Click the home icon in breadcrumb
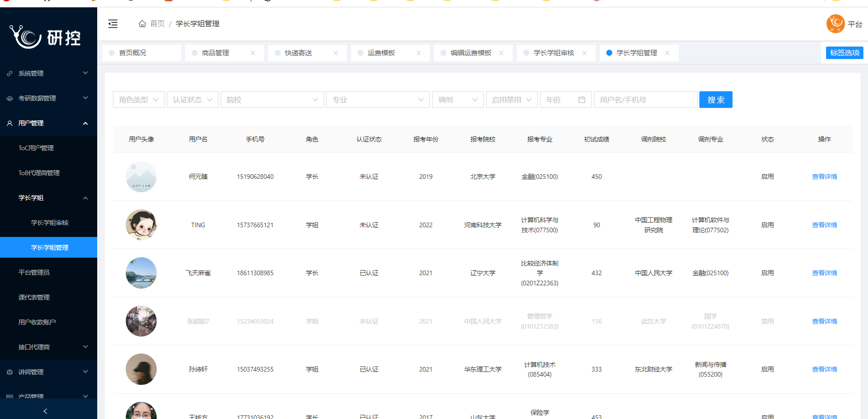The width and height of the screenshot is (868, 419). point(142,24)
